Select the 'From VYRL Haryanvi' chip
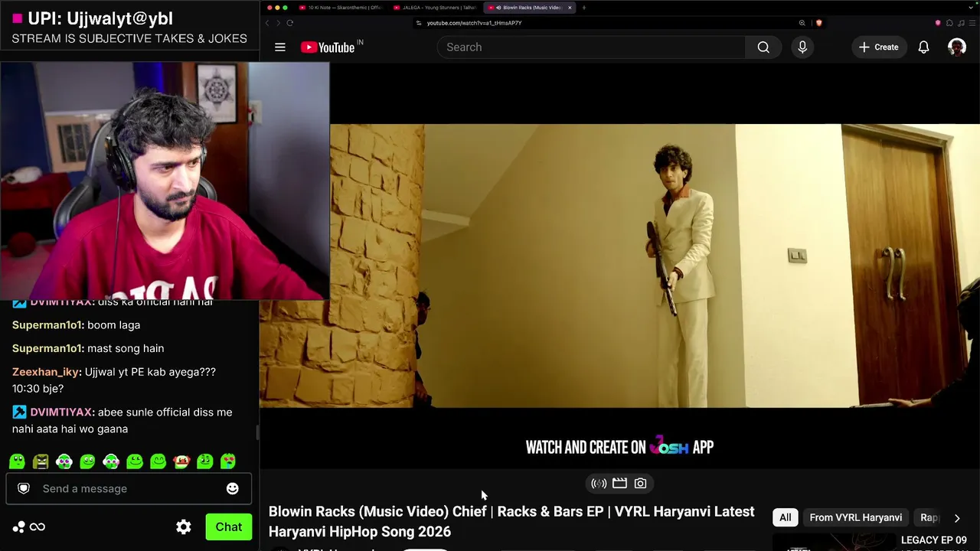 [855, 518]
